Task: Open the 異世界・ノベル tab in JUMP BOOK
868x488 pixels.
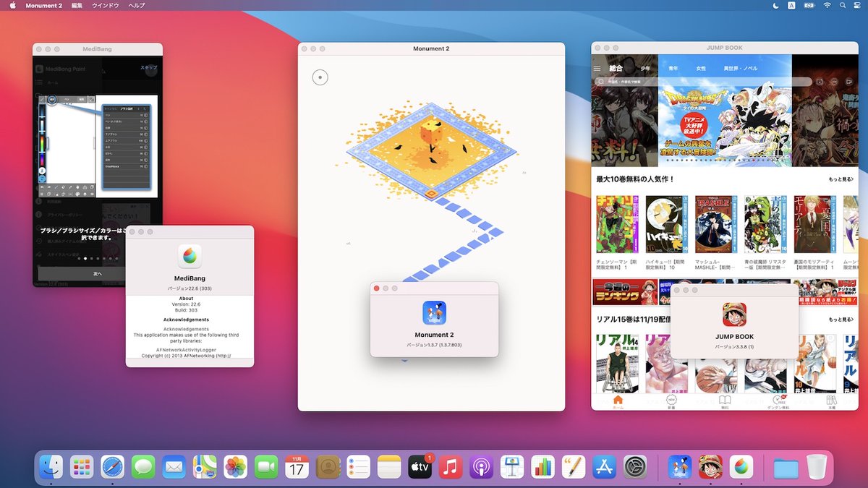Action: pos(741,68)
